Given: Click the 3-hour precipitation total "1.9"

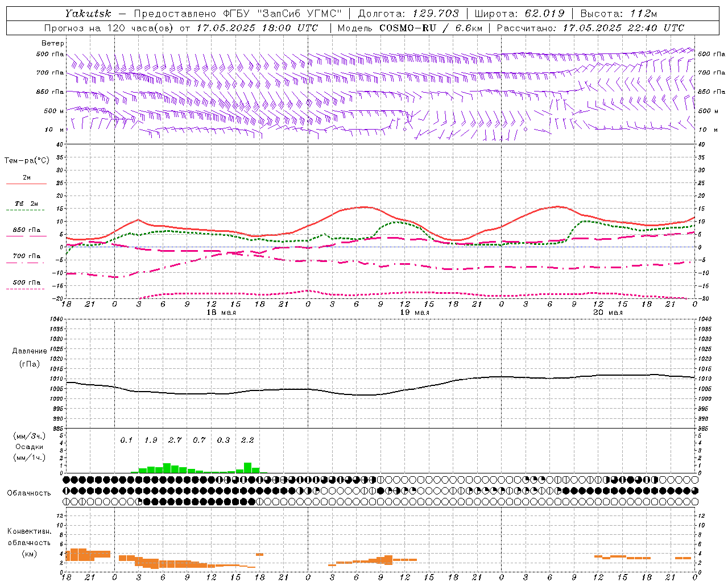Looking at the screenshot, I should (x=151, y=440).
